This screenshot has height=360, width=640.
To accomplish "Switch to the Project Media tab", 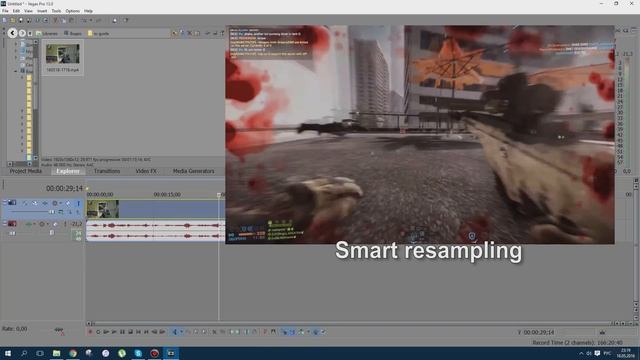I will click(26, 171).
